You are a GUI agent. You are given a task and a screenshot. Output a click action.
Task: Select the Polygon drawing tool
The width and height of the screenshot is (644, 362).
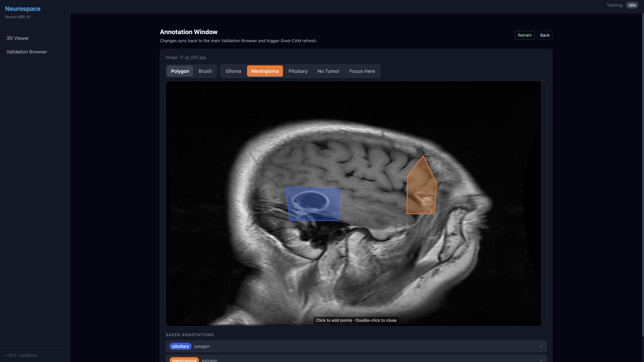pos(180,71)
